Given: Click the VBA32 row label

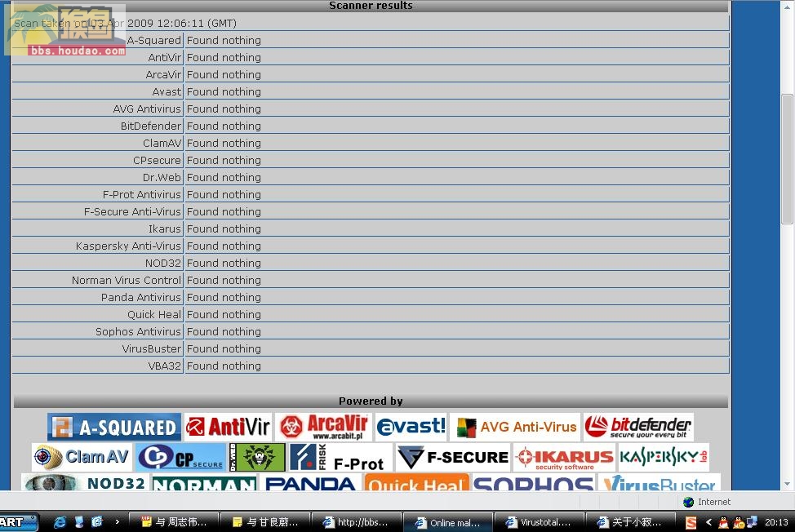Looking at the screenshot, I should [164, 366].
